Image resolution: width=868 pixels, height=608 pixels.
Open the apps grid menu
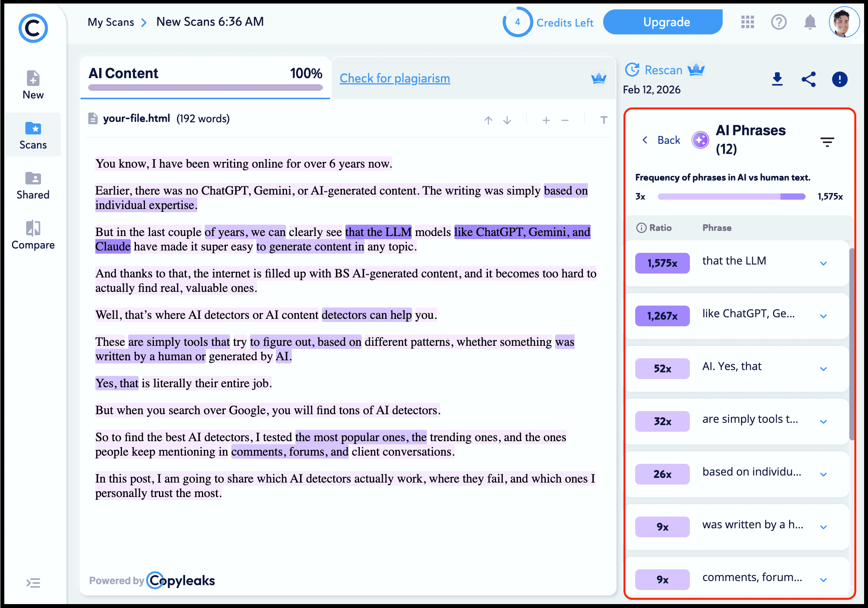click(748, 22)
